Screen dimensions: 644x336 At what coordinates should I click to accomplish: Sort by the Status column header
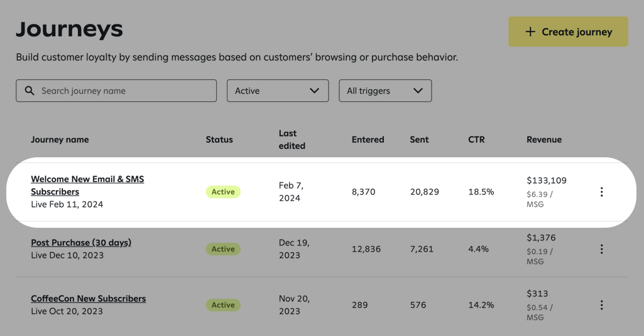click(x=219, y=140)
